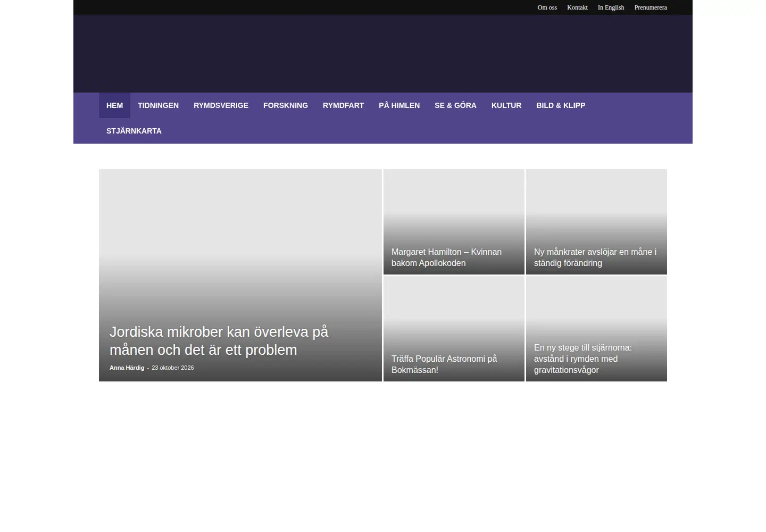View author Anna Härdig's page
The image size is (766, 532).
[x=127, y=368]
